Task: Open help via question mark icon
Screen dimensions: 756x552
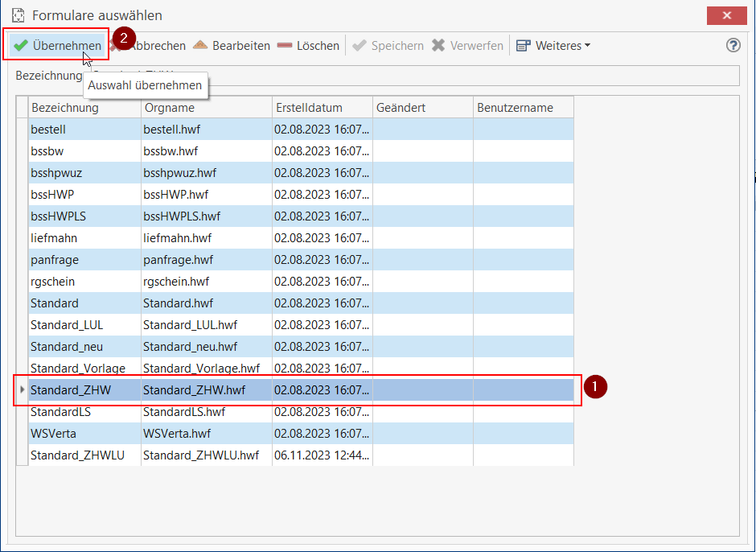Action: [x=733, y=46]
